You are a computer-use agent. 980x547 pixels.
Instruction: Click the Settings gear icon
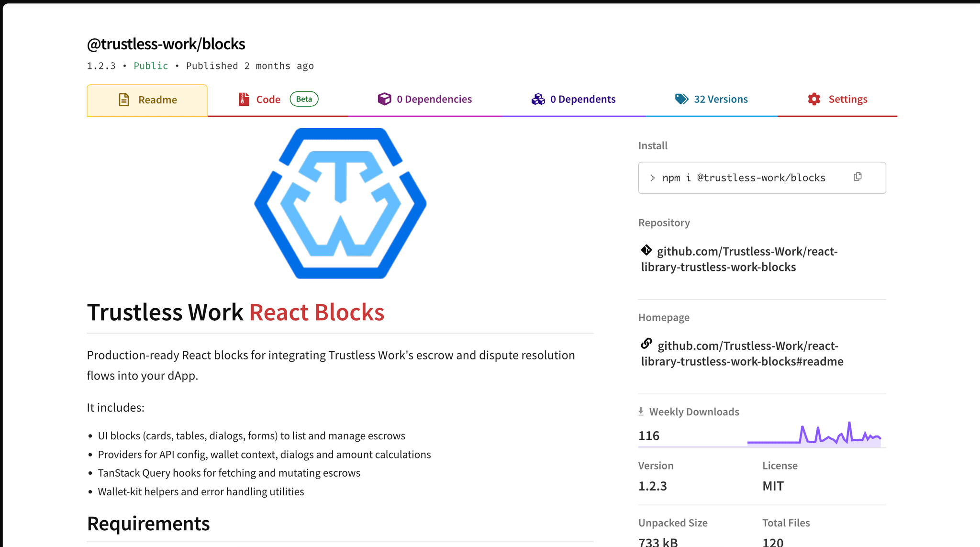click(x=814, y=99)
